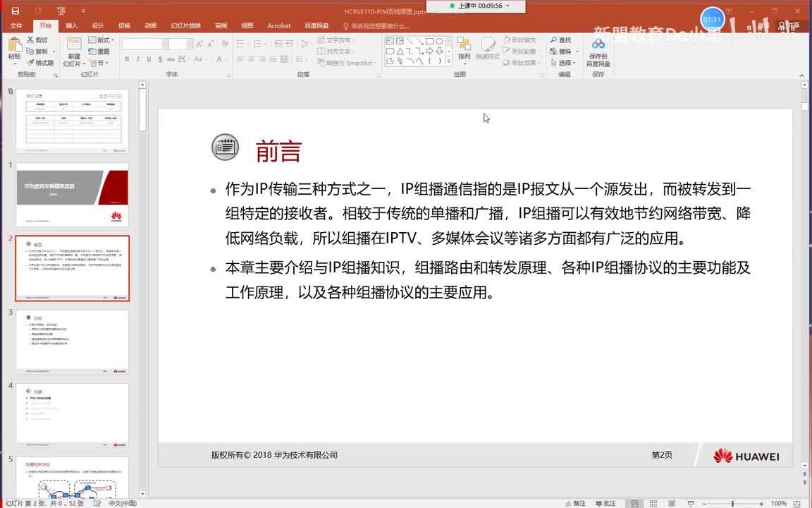The height and width of the screenshot is (508, 812).
Task: Open Select (选择) dropdown
Action: (x=563, y=63)
